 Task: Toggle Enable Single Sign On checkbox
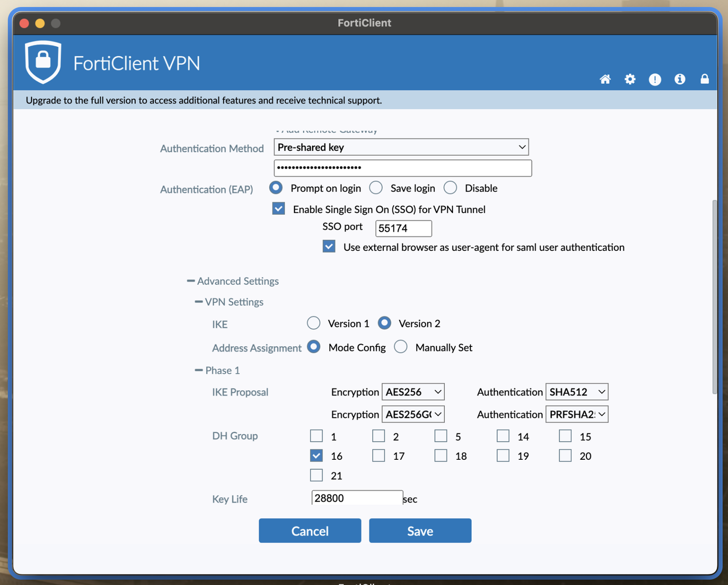279,209
